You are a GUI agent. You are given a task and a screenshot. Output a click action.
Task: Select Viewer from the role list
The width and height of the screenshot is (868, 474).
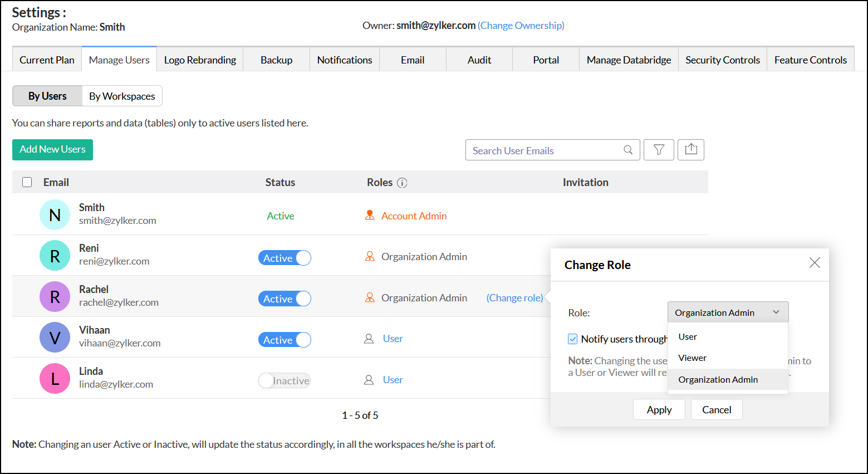click(692, 358)
